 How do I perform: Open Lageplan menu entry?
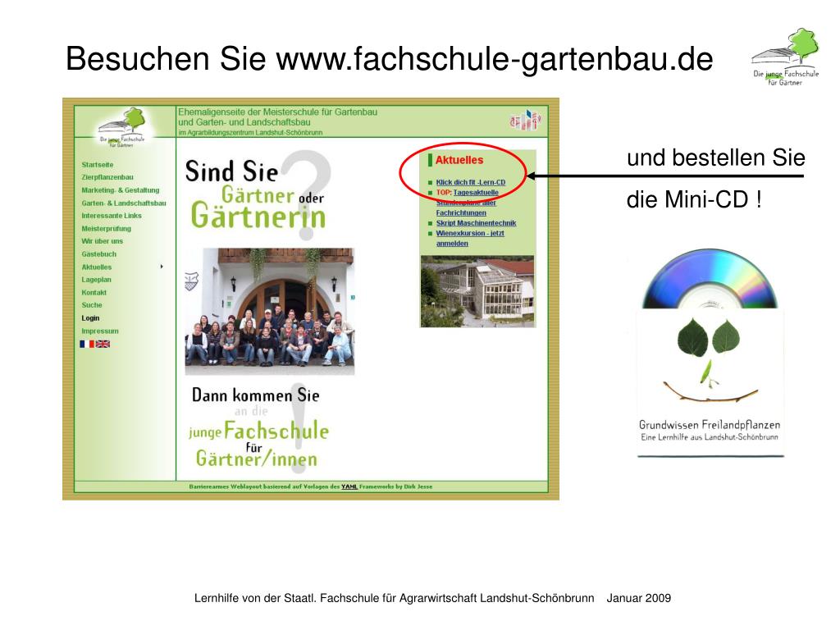click(x=97, y=280)
